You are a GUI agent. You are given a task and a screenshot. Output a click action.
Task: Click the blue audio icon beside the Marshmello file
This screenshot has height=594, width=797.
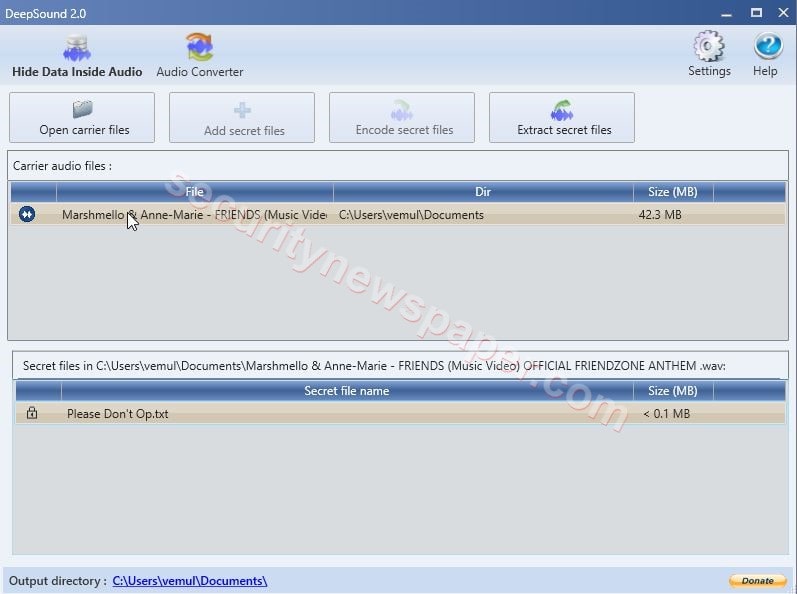27,214
